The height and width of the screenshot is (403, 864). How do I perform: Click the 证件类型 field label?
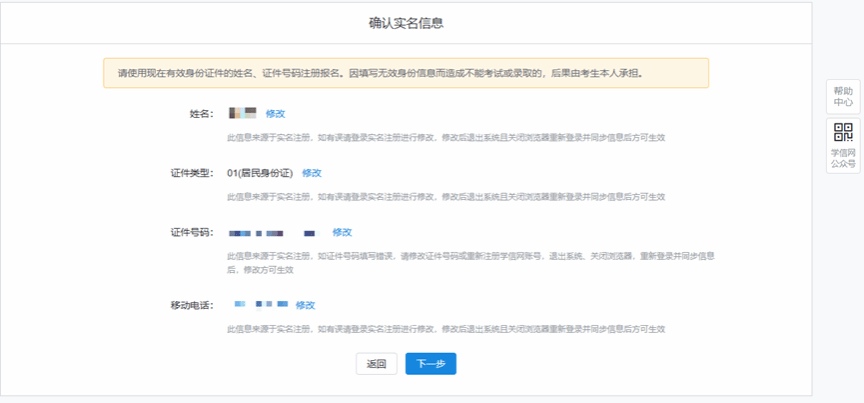[193, 173]
